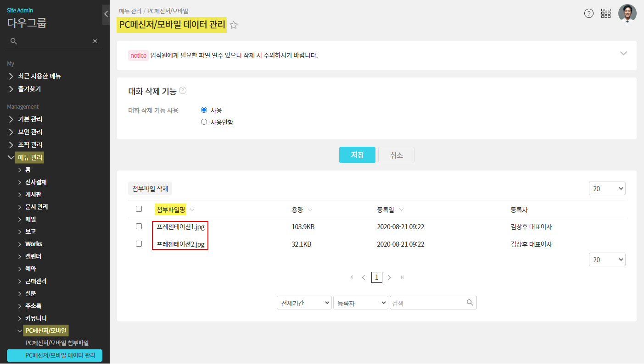Image resolution: width=644 pixels, height=364 pixels.
Task: Tick the select-all checkbox in table header
Action: pyautogui.click(x=139, y=209)
